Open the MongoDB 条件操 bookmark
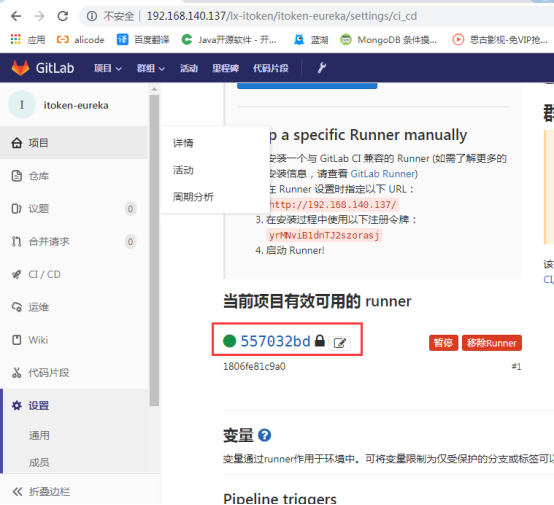 pyautogui.click(x=388, y=40)
